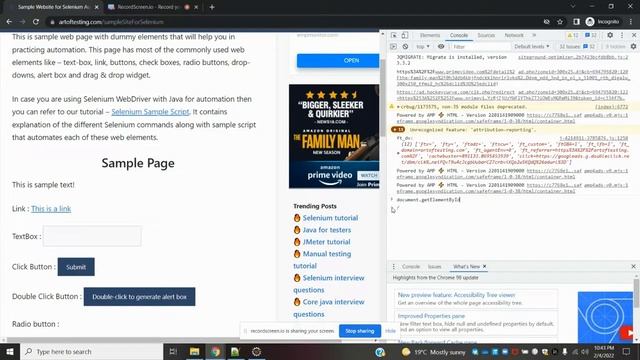Open the Selenium tutorial trending post
Viewport: 640px width, 360px height.
(330, 218)
